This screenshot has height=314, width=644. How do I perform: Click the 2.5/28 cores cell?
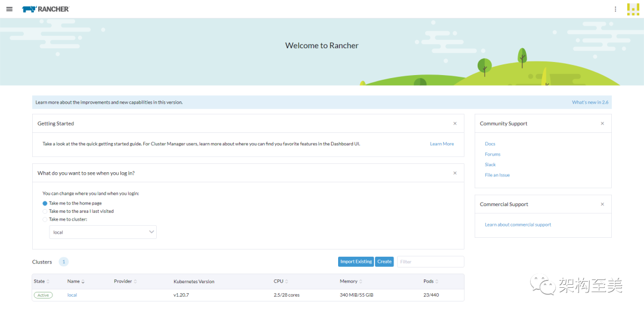coord(287,295)
